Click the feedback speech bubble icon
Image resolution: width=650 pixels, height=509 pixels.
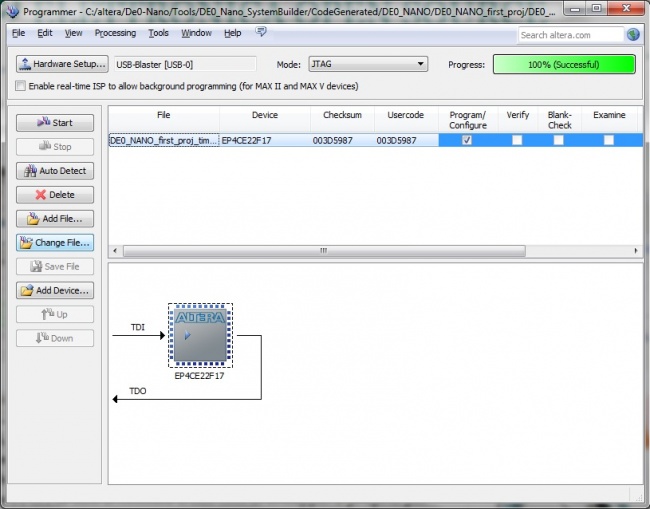click(261, 32)
